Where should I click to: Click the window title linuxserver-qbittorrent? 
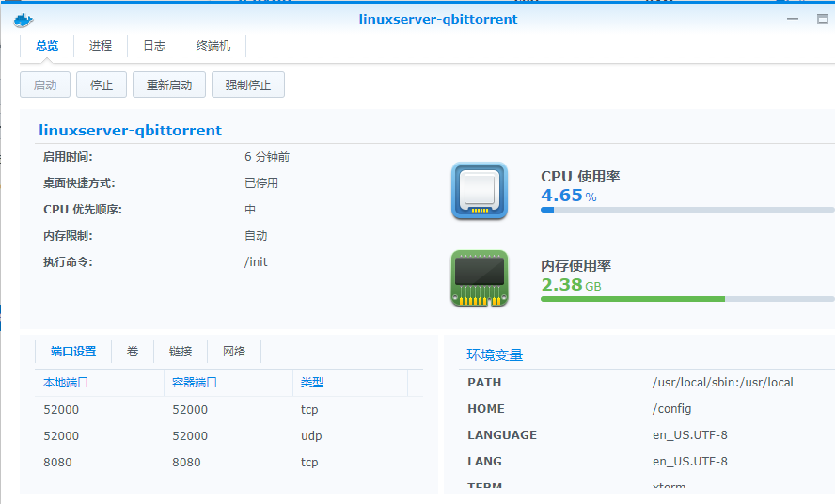(x=438, y=19)
